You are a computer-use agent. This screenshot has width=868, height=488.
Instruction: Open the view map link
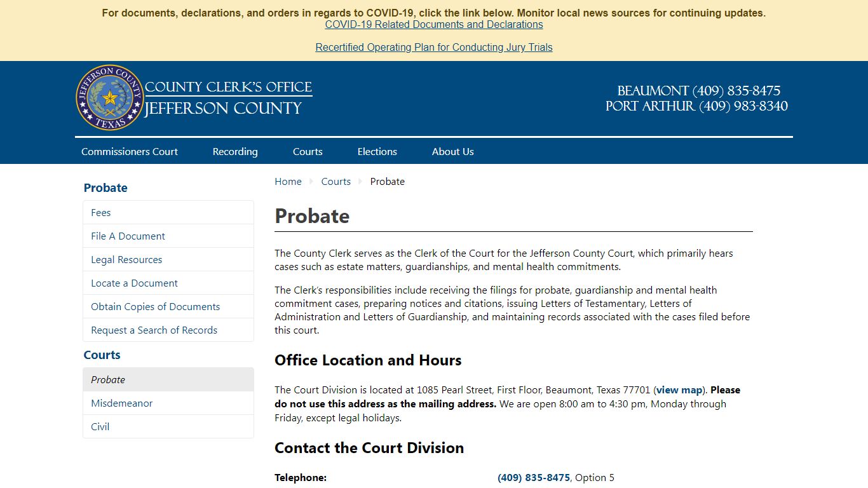click(679, 390)
